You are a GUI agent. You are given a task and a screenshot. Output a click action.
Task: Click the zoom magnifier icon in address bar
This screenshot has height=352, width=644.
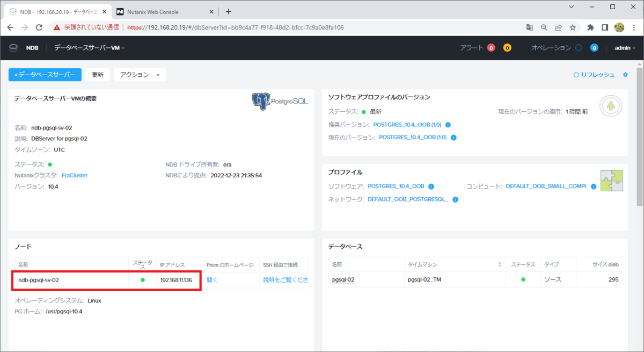(x=544, y=27)
